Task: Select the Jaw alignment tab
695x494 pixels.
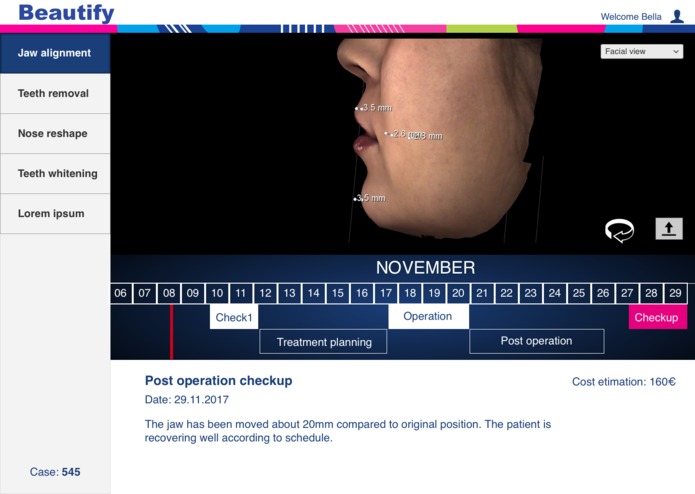Action: coord(55,53)
